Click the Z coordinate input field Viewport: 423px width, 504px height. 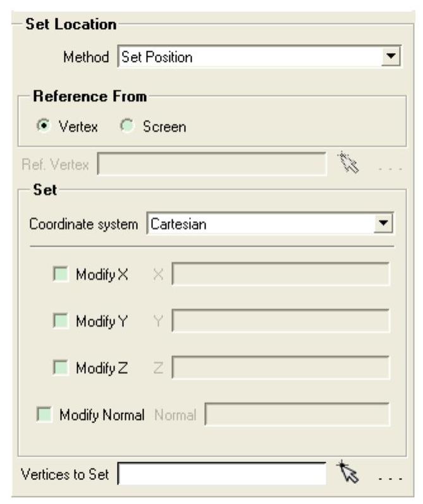[x=281, y=367]
